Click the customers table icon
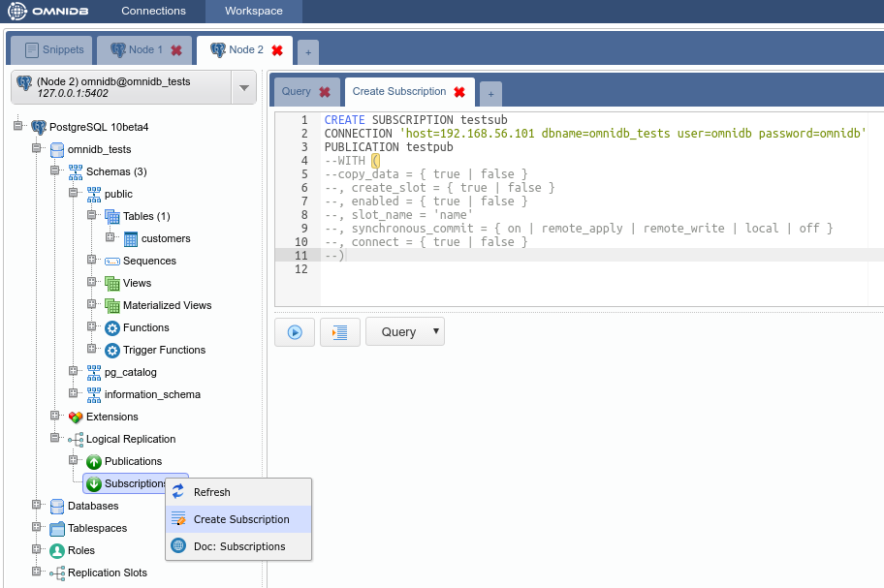 (x=130, y=239)
